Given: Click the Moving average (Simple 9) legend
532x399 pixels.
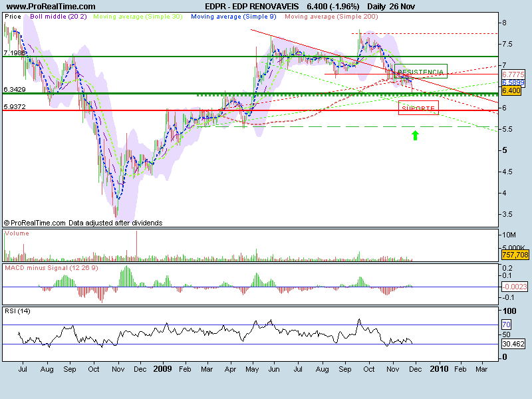Looking at the screenshot, I should pyautogui.click(x=233, y=16).
